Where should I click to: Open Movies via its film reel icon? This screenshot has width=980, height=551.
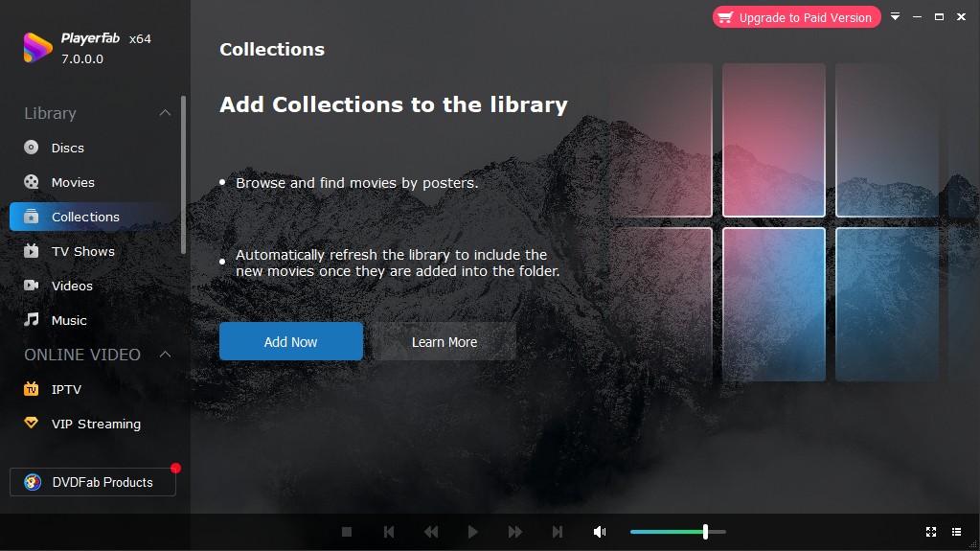pos(32,182)
